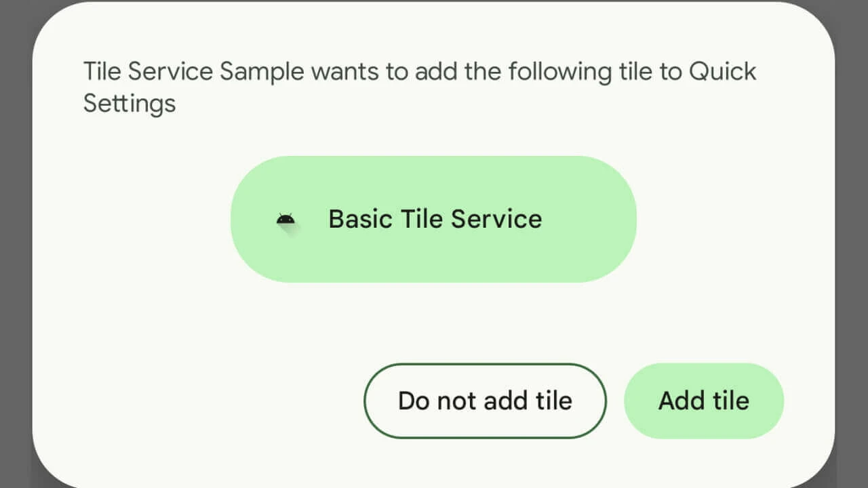Viewport: 868px width, 488px height.
Task: Choose the outlined Do not add tile option
Action: (x=485, y=401)
